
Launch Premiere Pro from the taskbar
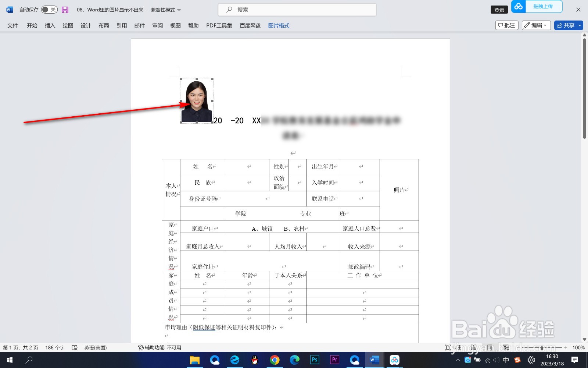(x=334, y=360)
